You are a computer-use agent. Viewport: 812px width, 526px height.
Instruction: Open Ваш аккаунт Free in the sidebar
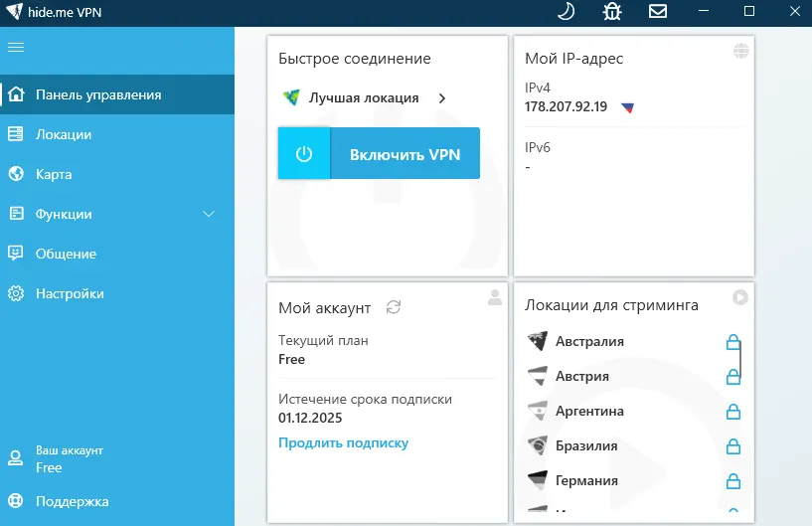pyautogui.click(x=117, y=458)
